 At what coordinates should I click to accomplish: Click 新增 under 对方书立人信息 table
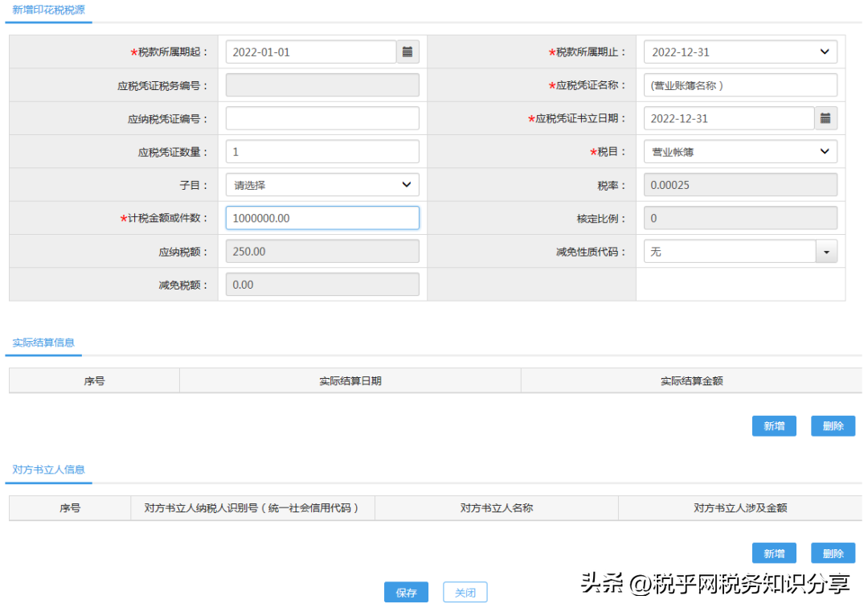(774, 553)
